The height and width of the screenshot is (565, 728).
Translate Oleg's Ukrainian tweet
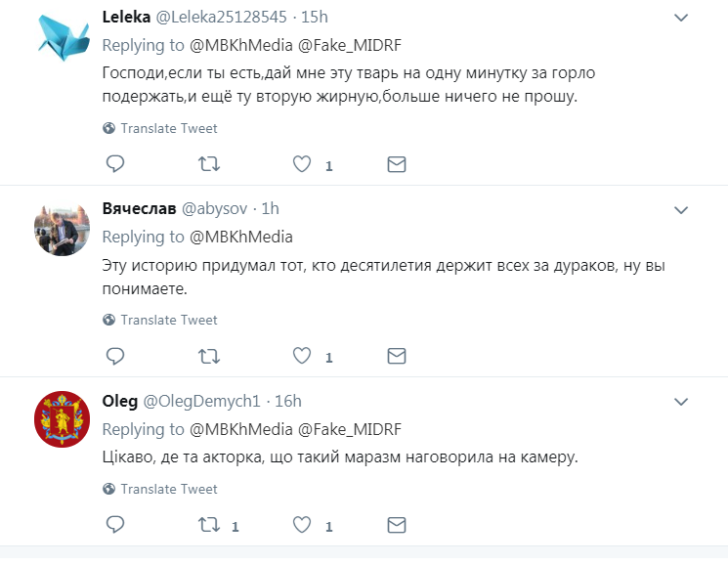(x=168, y=489)
